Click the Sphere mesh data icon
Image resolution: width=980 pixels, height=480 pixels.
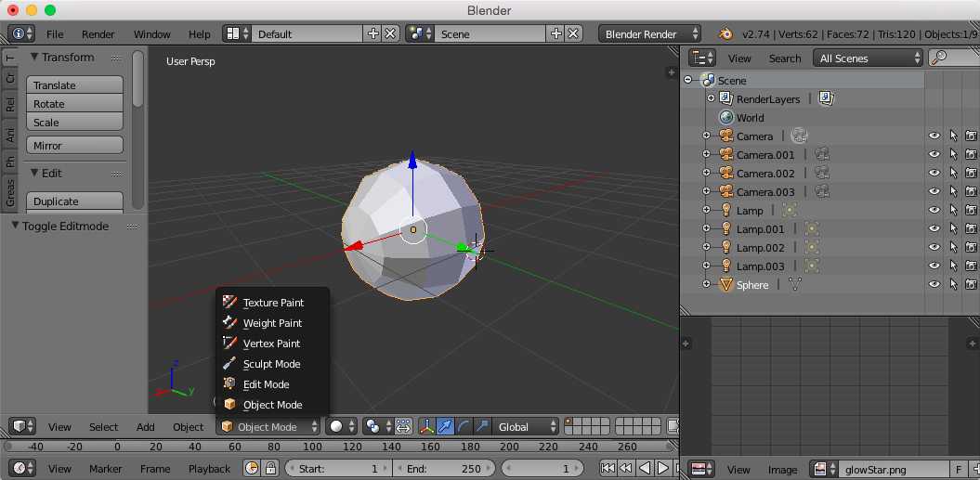[x=795, y=284]
